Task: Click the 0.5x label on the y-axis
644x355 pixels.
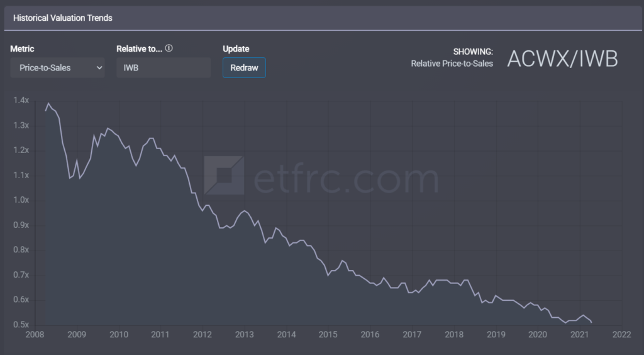Action: [21, 325]
